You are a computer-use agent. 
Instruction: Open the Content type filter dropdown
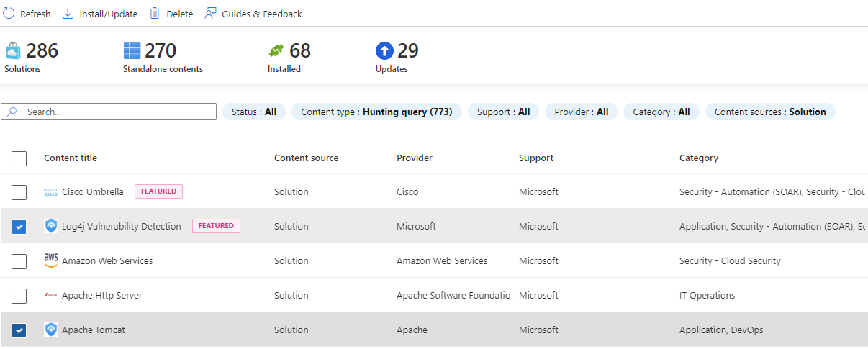click(376, 112)
